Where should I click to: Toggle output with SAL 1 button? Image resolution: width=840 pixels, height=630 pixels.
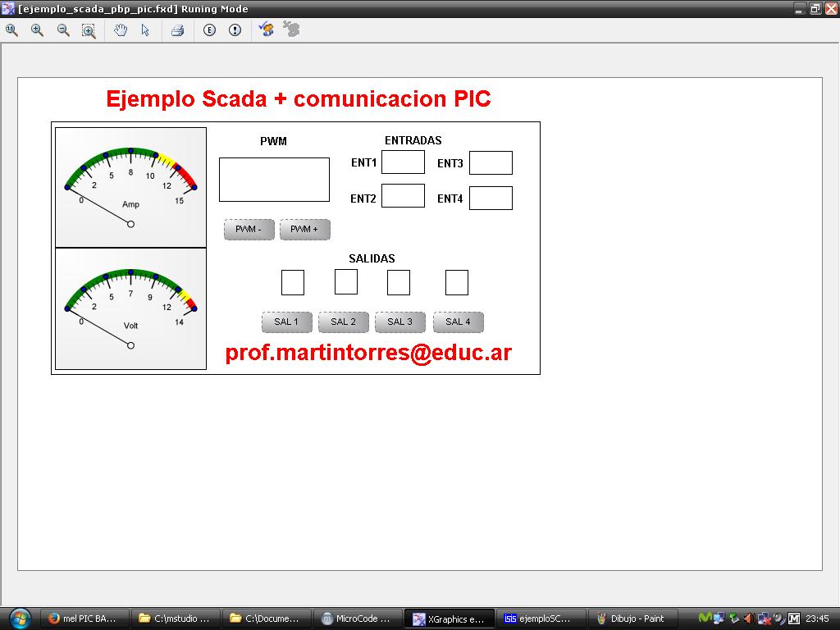286,322
